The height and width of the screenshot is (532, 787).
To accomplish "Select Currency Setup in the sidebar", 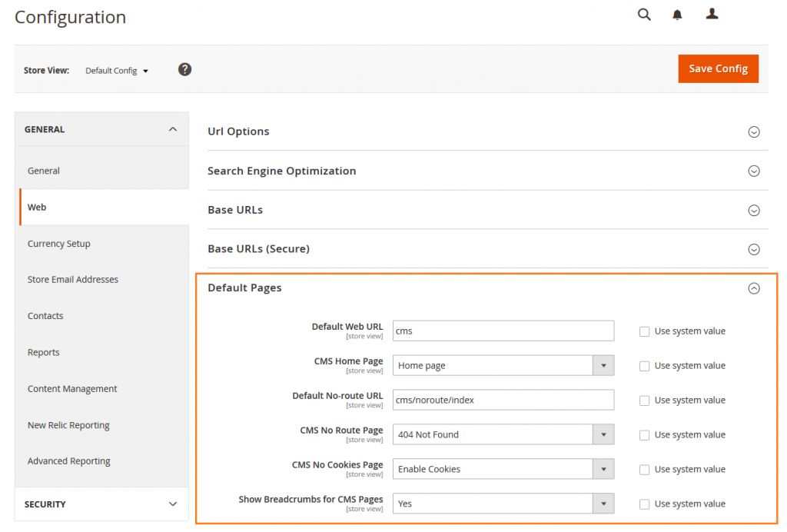I will click(x=58, y=244).
